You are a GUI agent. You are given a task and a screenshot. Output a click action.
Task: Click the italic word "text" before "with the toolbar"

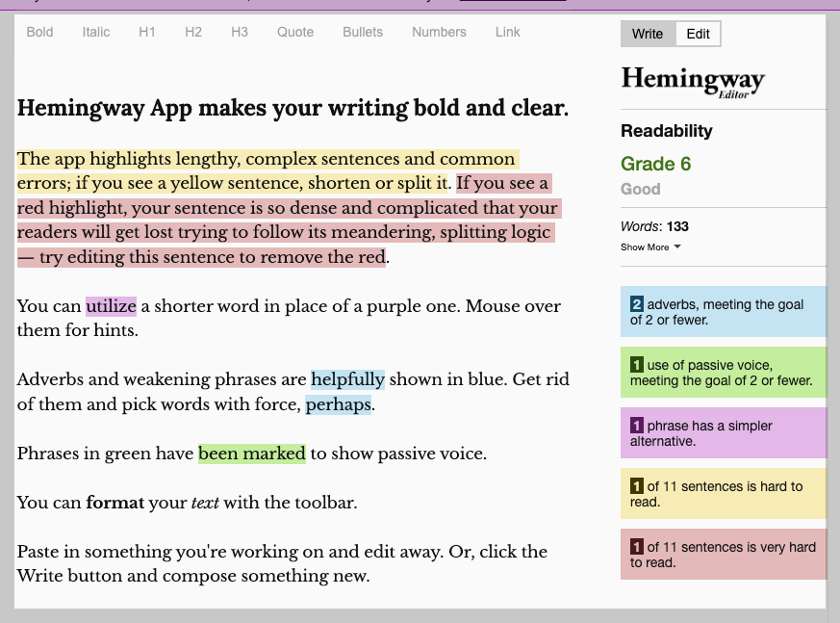(x=205, y=503)
